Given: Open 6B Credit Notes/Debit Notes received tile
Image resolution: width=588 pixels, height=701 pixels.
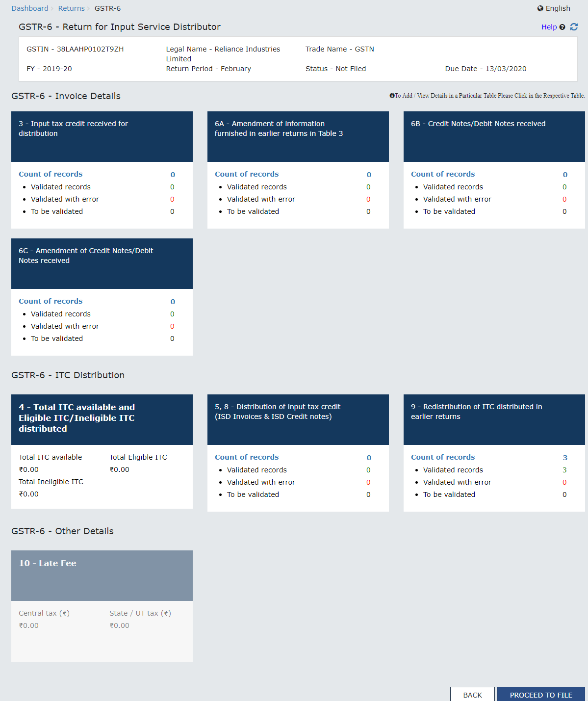Looking at the screenshot, I should pyautogui.click(x=494, y=136).
